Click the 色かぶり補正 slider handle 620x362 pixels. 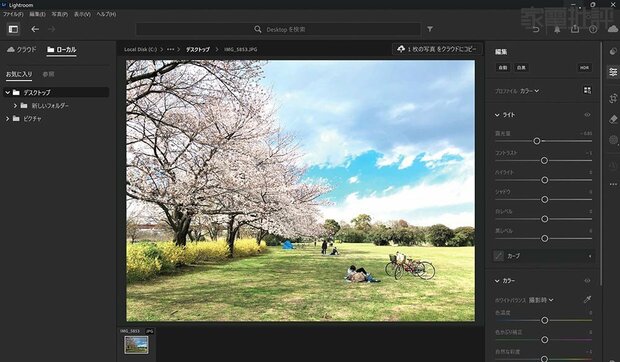point(544,339)
